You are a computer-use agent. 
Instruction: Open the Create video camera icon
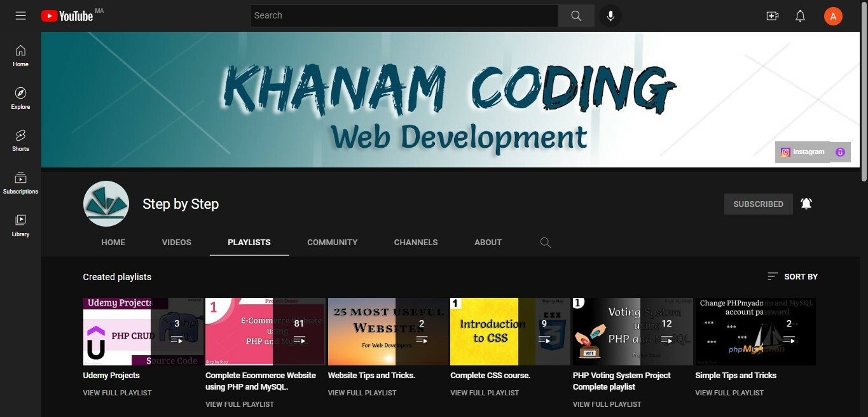tap(773, 16)
